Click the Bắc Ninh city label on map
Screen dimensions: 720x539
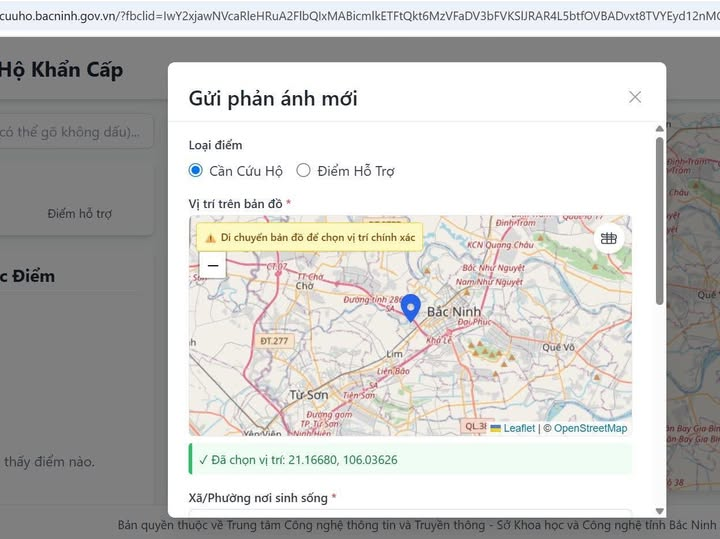click(454, 312)
